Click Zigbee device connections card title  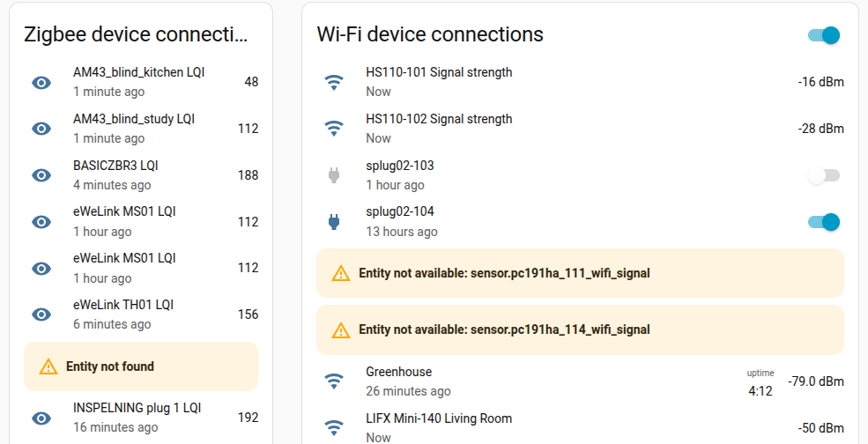(x=136, y=34)
